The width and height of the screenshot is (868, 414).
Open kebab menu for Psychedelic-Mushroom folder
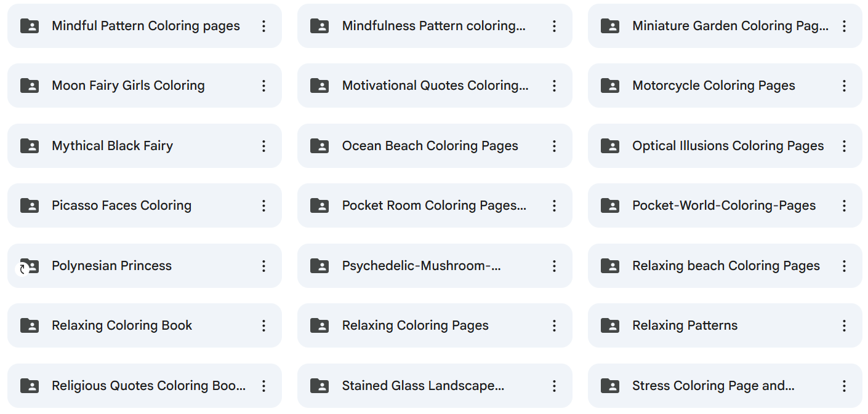click(554, 266)
